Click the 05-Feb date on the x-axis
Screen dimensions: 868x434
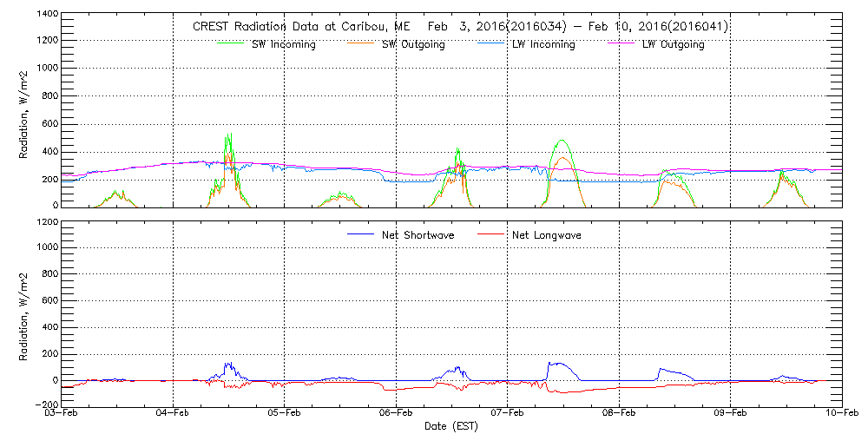(x=285, y=414)
